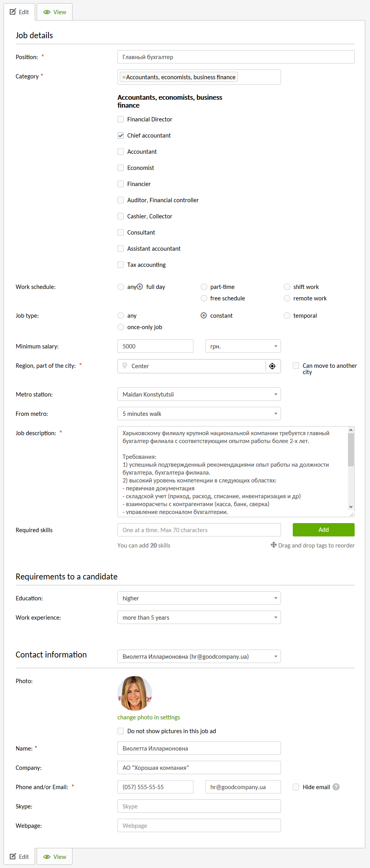The image size is (370, 868).
Task: Open the Metro station dropdown
Action: tap(199, 394)
